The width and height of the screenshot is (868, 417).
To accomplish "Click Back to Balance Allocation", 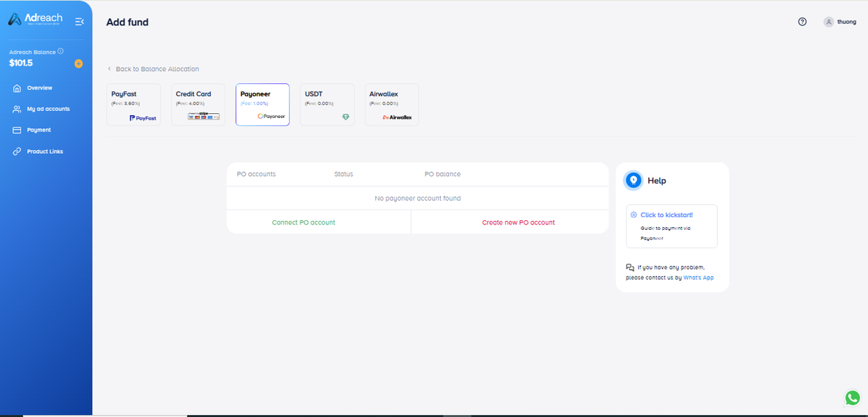I will [x=157, y=69].
